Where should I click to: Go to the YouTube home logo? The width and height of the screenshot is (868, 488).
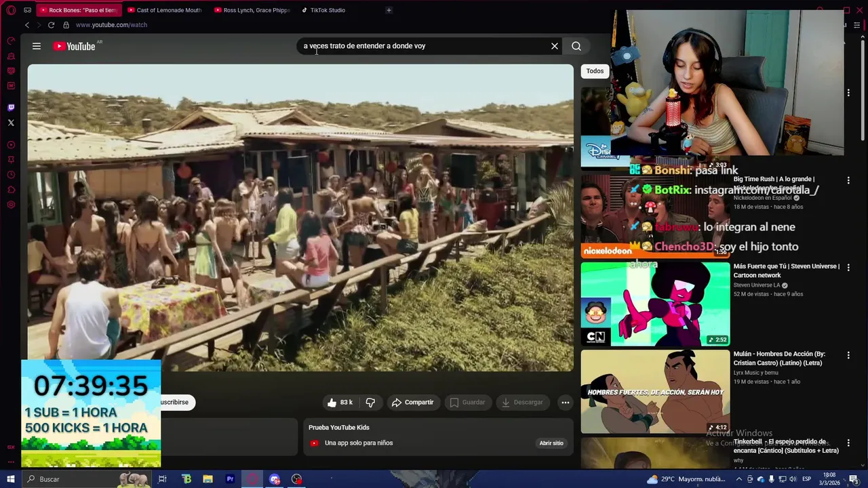75,46
